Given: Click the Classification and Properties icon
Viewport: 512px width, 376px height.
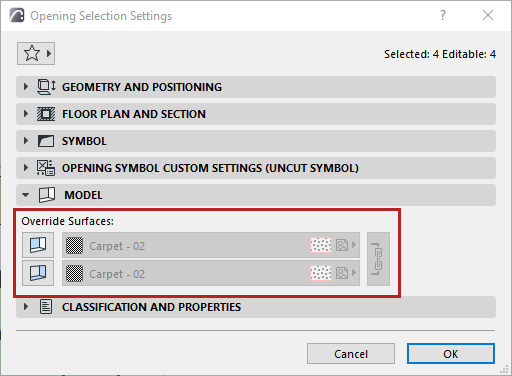Looking at the screenshot, I should point(46,307).
